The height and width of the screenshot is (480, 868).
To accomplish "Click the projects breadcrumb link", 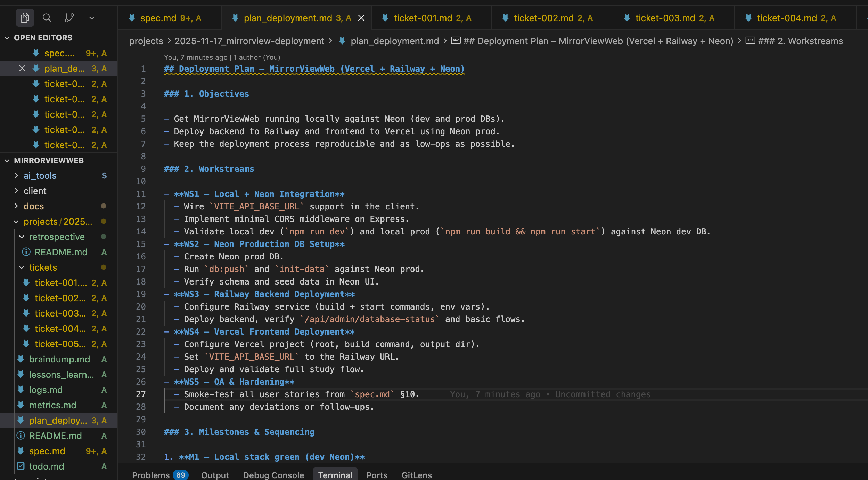I will 146,41.
